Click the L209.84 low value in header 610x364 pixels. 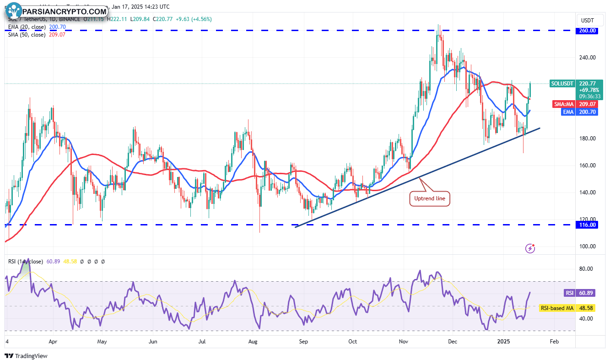[x=141, y=19]
